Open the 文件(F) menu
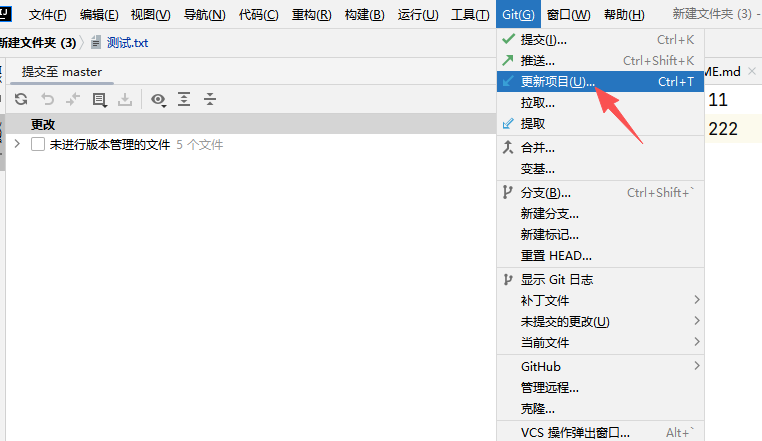This screenshot has width=762, height=441. pos(47,15)
